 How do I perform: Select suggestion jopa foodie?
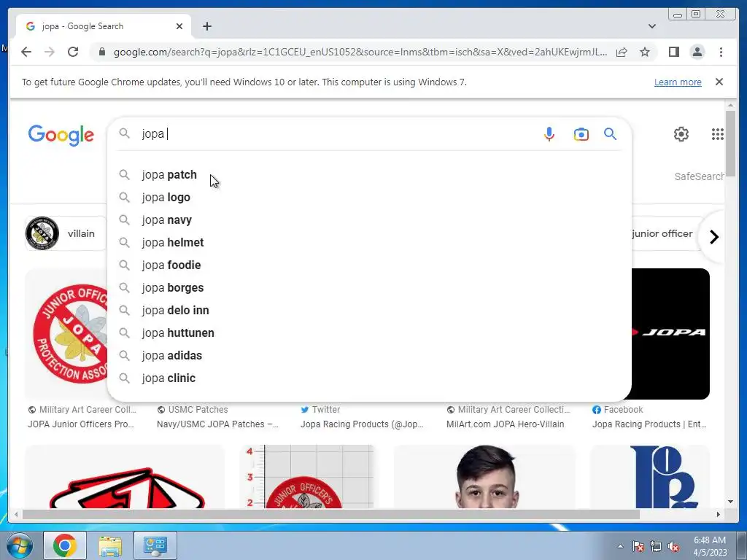(369, 265)
